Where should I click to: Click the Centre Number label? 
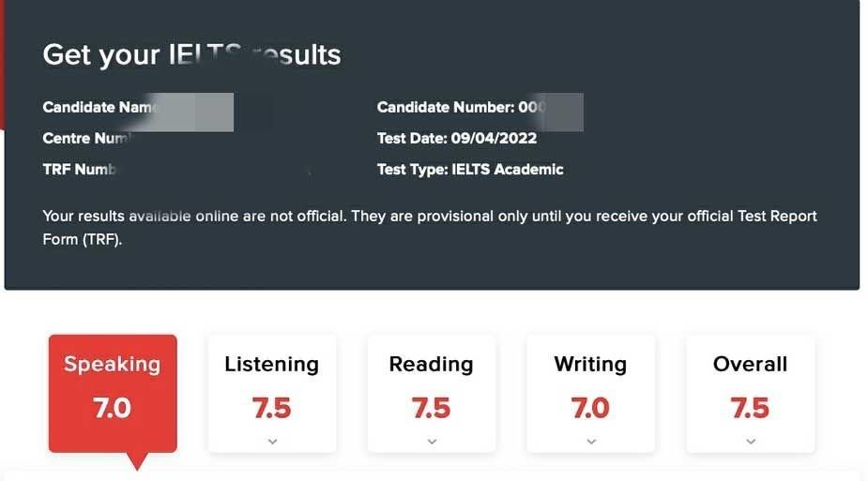click(84, 138)
